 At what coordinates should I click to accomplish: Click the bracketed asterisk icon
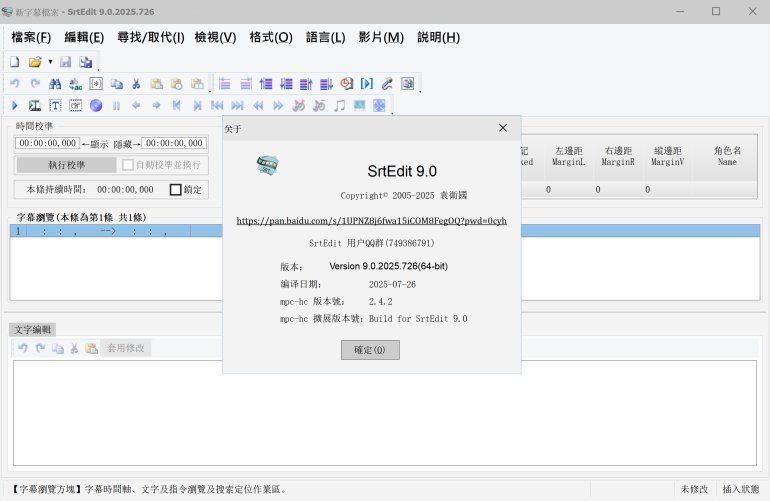click(96, 84)
